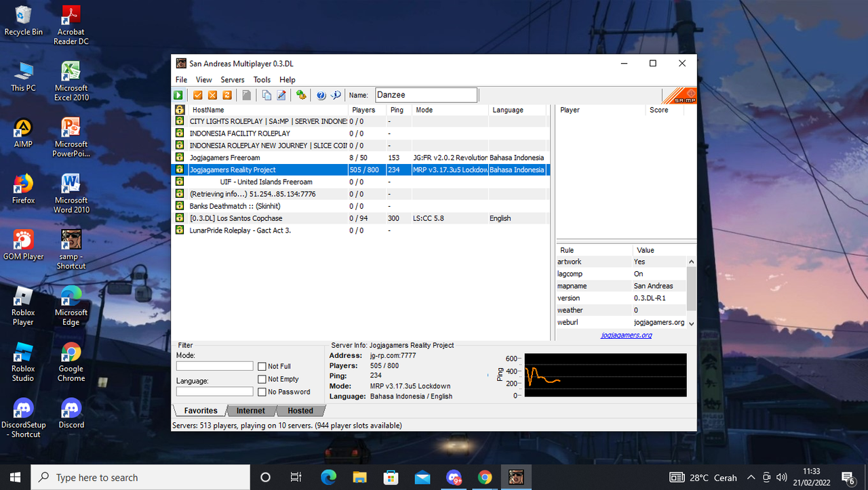Sort servers by Ping column header
868x490 pixels.
(399, 110)
